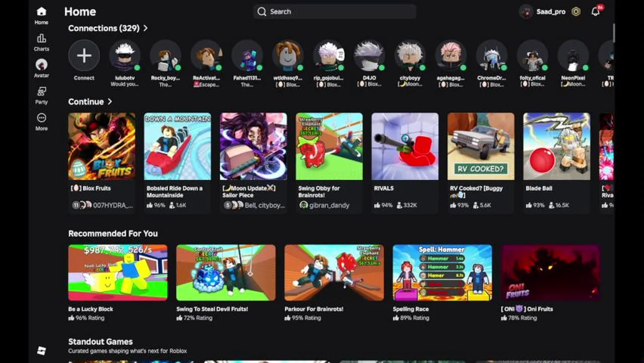Viewport: 644px width, 363px height.
Task: Click the Saad_pro username link
Action: coord(551,12)
